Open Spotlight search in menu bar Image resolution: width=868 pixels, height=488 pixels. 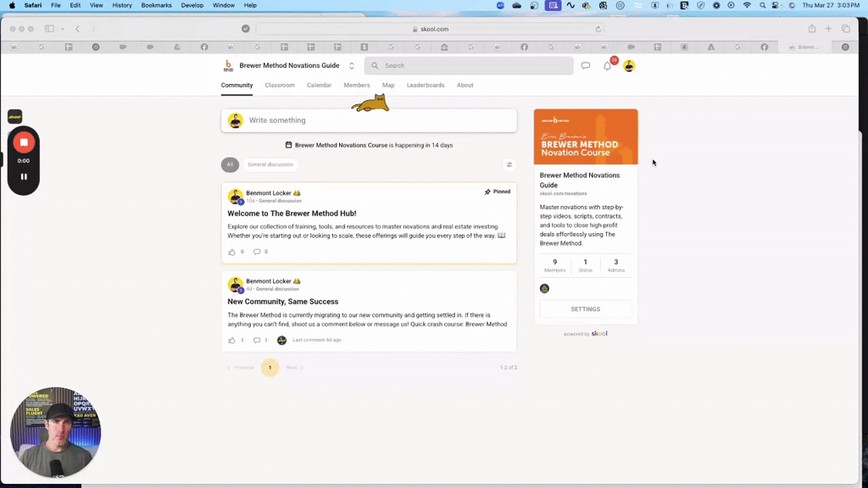762,5
